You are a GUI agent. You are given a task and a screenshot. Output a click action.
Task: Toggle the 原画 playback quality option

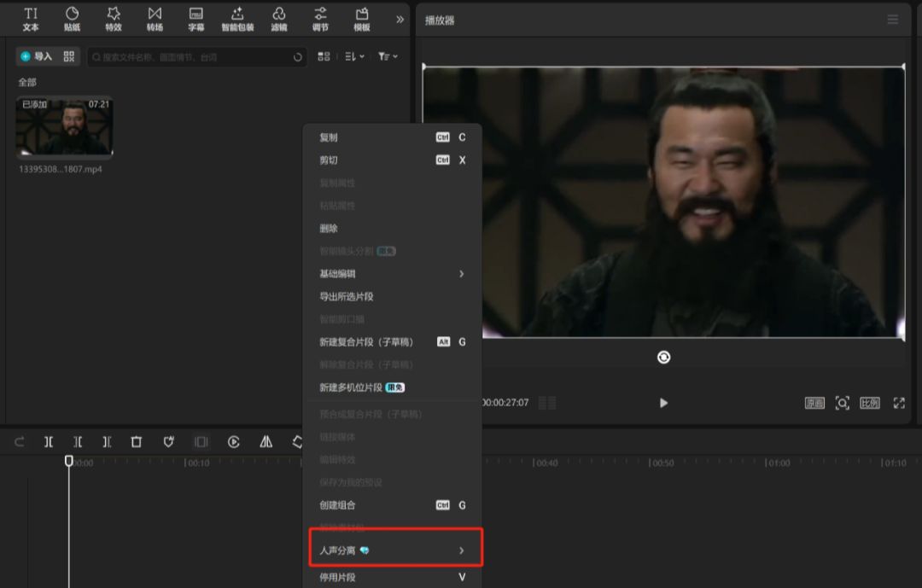pyautogui.click(x=815, y=403)
